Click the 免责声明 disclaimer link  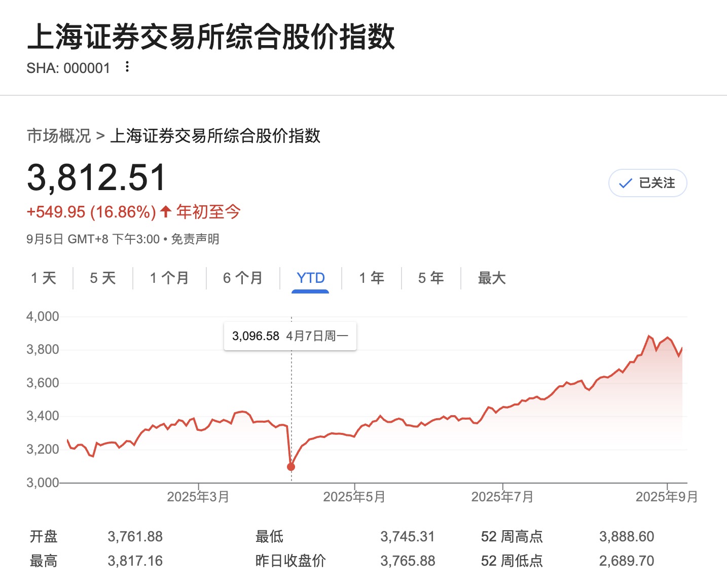[195, 239]
